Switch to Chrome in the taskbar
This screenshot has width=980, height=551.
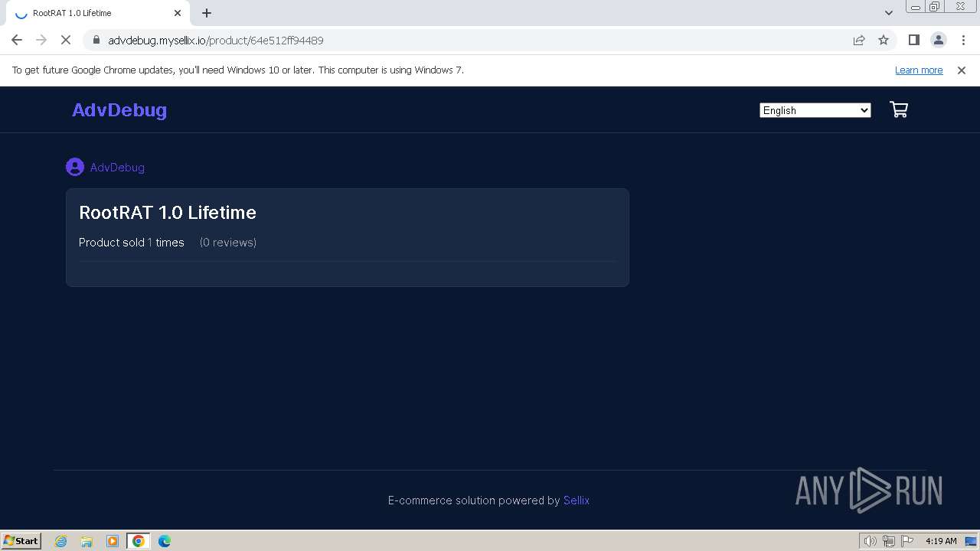(x=139, y=541)
